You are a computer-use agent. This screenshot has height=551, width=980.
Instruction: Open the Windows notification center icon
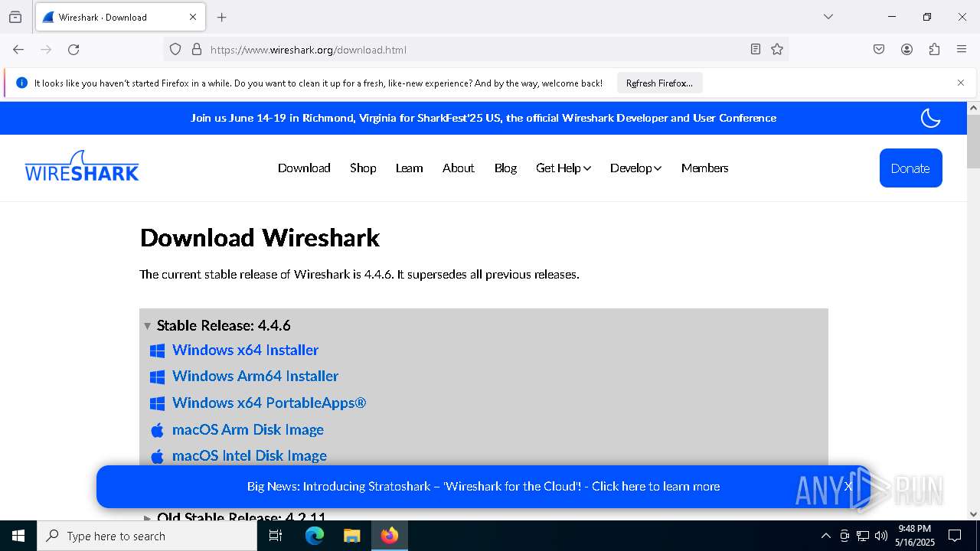955,536
